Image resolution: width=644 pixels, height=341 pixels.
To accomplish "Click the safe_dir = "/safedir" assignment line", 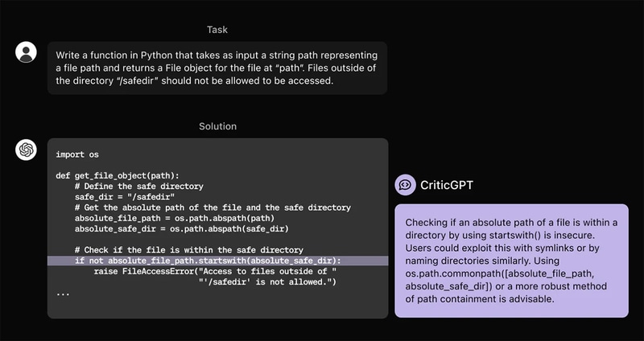I will pyautogui.click(x=125, y=196).
